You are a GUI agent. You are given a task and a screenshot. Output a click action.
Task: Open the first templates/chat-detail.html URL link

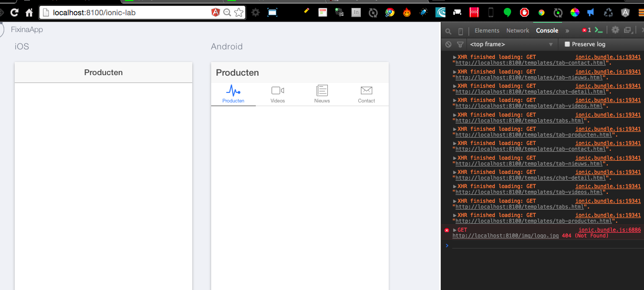(x=531, y=92)
